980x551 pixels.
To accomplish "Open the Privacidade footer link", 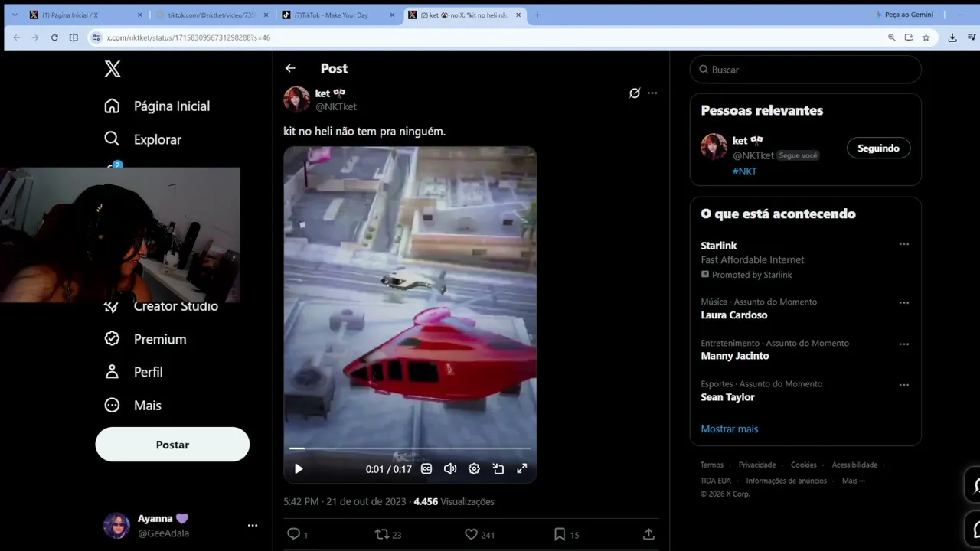I will point(757,465).
